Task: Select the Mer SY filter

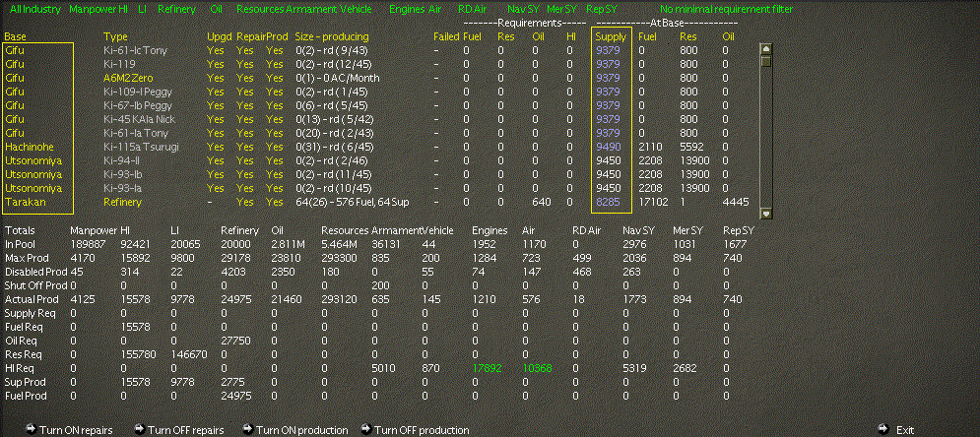Action: [561, 10]
